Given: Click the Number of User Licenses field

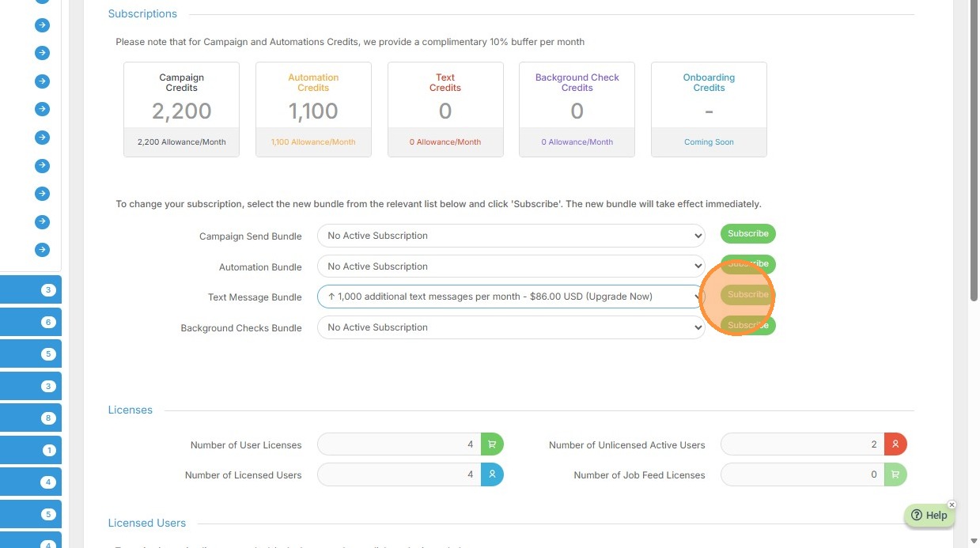Looking at the screenshot, I should tap(399, 444).
